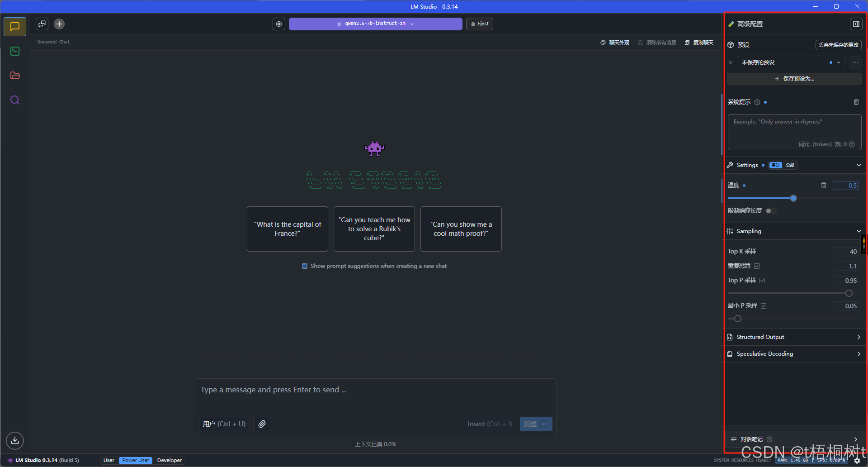
Task: Click help icon next to 对话笔记
Action: 769,439
